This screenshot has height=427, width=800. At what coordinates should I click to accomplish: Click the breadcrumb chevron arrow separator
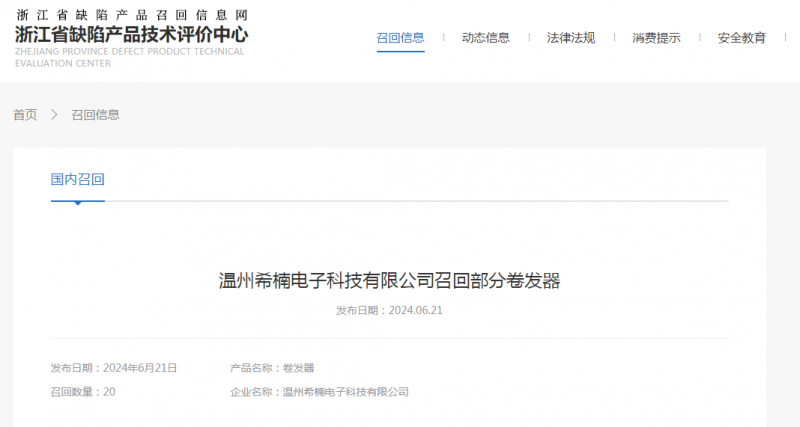pyautogui.click(x=54, y=115)
